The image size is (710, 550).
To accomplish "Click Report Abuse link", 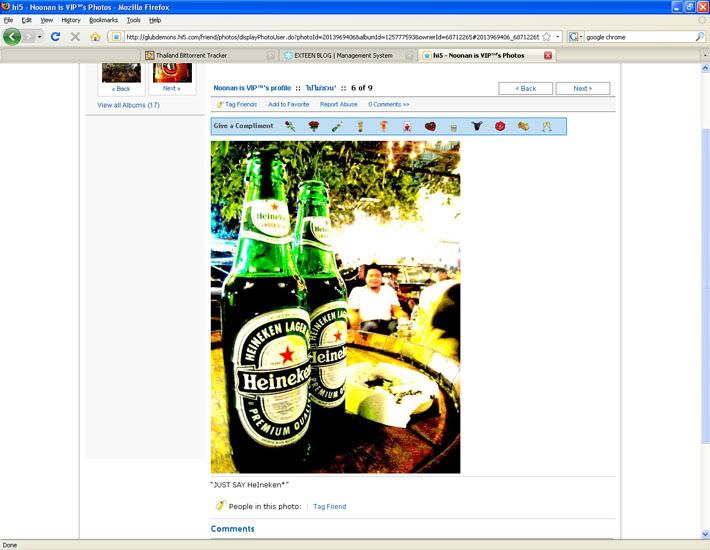I will pyautogui.click(x=339, y=104).
